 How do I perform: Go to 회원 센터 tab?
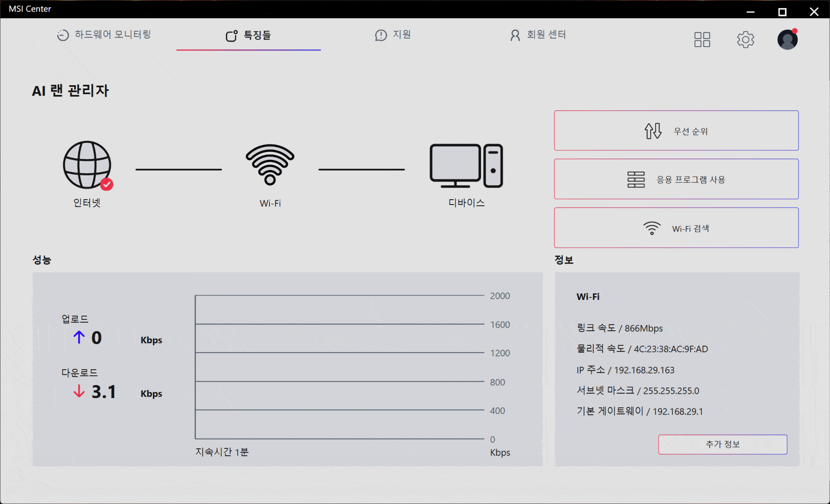coord(538,35)
